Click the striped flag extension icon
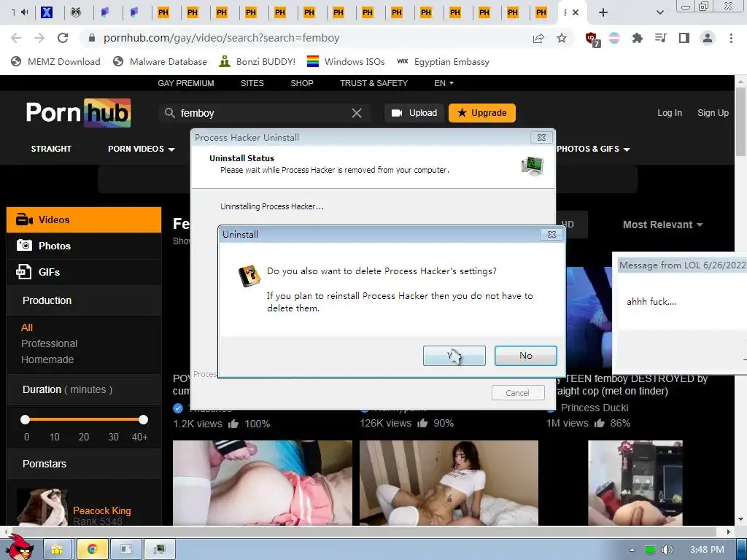 point(614,38)
